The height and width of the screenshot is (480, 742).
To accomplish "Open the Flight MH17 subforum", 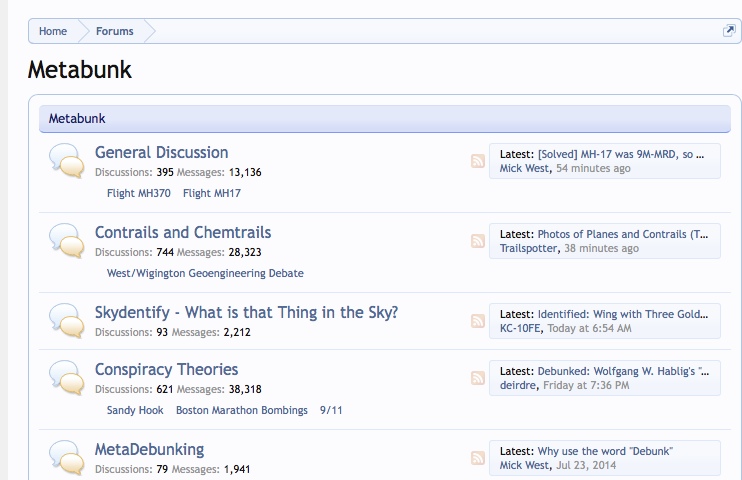I will click(x=212, y=193).
